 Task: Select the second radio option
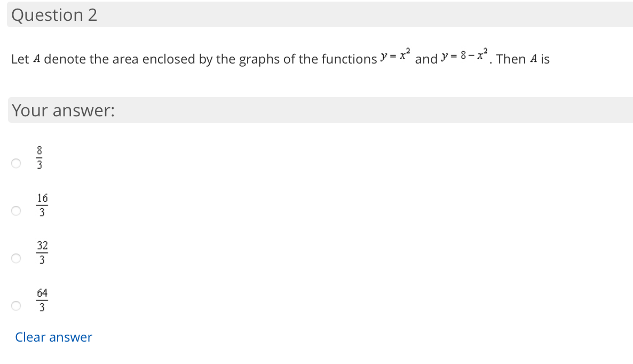[16, 211]
